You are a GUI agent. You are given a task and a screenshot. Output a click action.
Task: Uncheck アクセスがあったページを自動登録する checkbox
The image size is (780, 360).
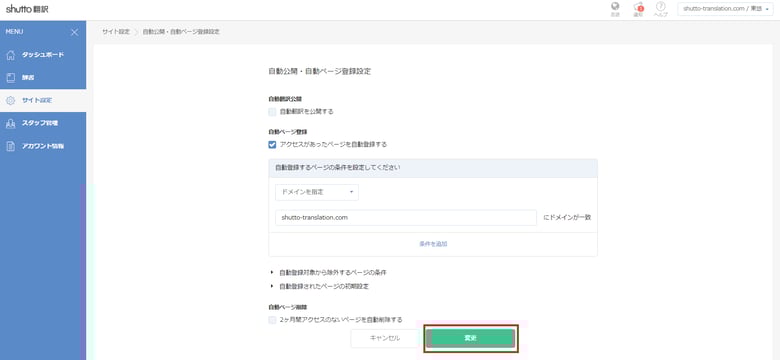click(x=272, y=145)
